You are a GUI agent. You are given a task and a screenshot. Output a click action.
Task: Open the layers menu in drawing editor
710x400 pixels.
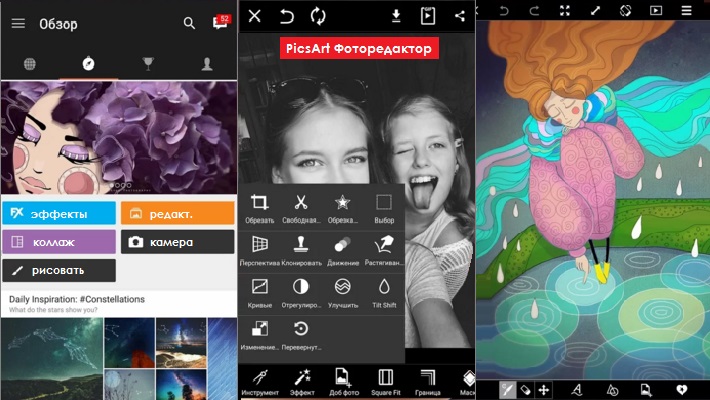[x=687, y=10]
